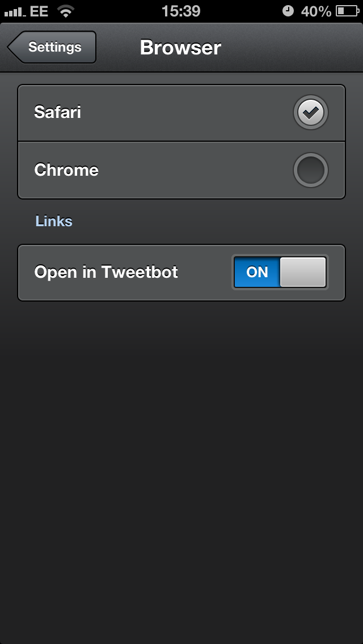Tap the back arrow tip of Settings button
This screenshot has width=363, height=644.
point(12,47)
